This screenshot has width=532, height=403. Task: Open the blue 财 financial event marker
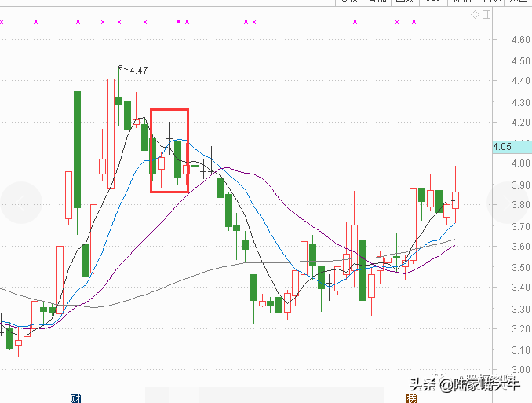tap(75, 398)
